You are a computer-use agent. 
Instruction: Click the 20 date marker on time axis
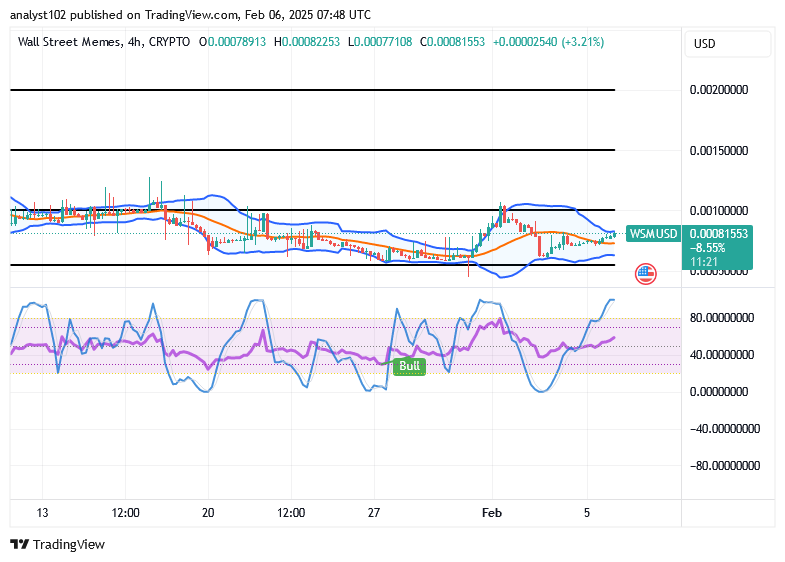point(208,513)
